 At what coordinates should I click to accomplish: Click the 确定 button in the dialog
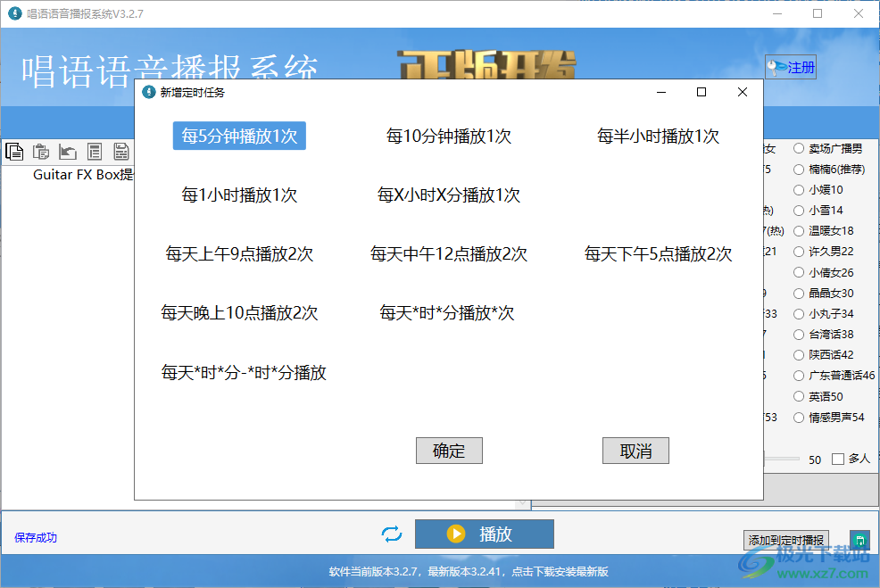pos(449,451)
